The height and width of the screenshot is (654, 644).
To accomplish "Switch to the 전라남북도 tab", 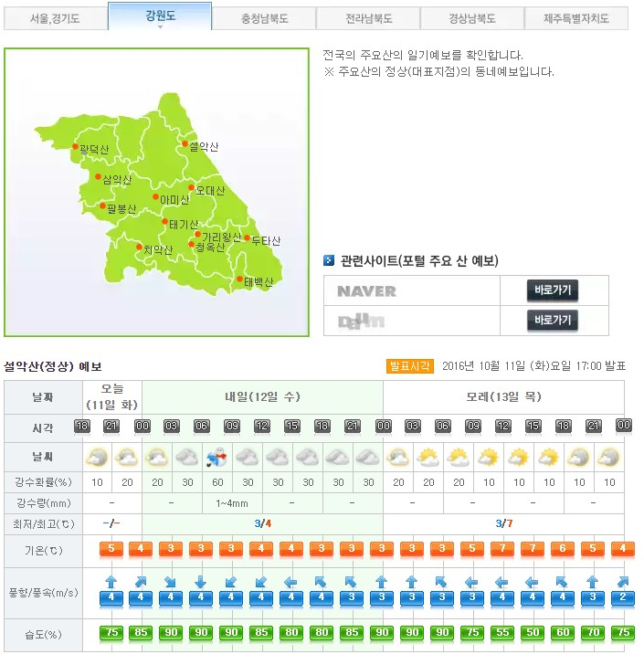I will pos(368,18).
